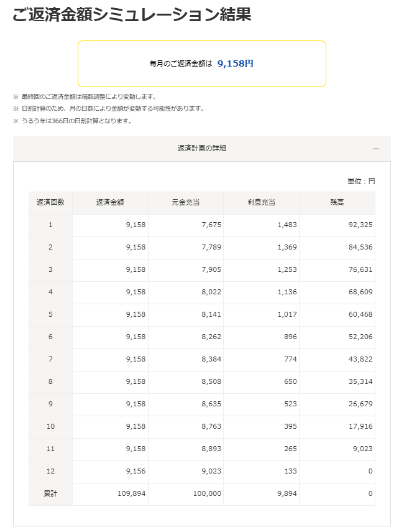This screenshot has width=399, height=532.
Task: Select the 896 interest cell in row 6
Action: 289,337
